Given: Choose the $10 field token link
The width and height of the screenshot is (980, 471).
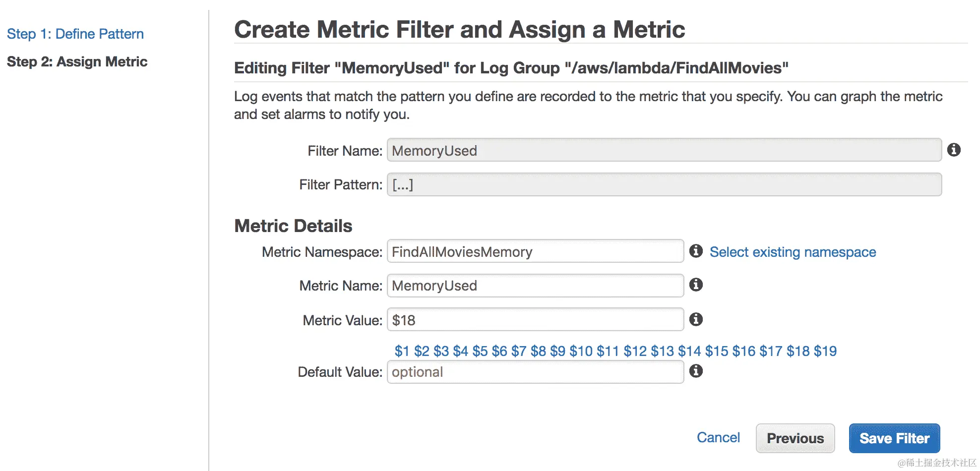Looking at the screenshot, I should click(x=581, y=351).
